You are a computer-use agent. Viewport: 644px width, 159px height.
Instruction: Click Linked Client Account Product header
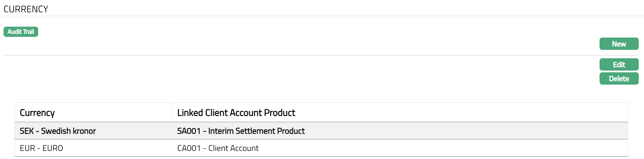coord(236,113)
